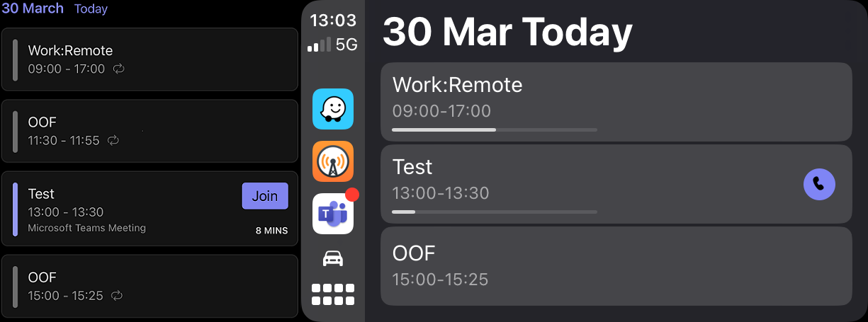Click the Test meeting progress bar
The height and width of the screenshot is (322, 868).
click(494, 212)
